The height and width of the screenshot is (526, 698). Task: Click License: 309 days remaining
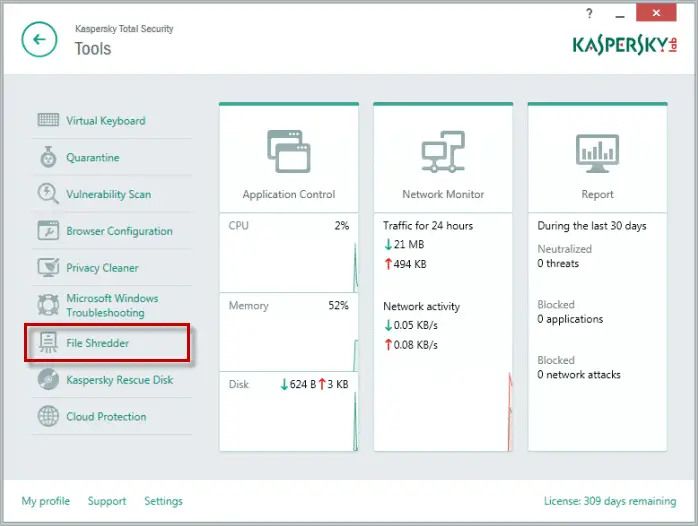[x=610, y=501]
